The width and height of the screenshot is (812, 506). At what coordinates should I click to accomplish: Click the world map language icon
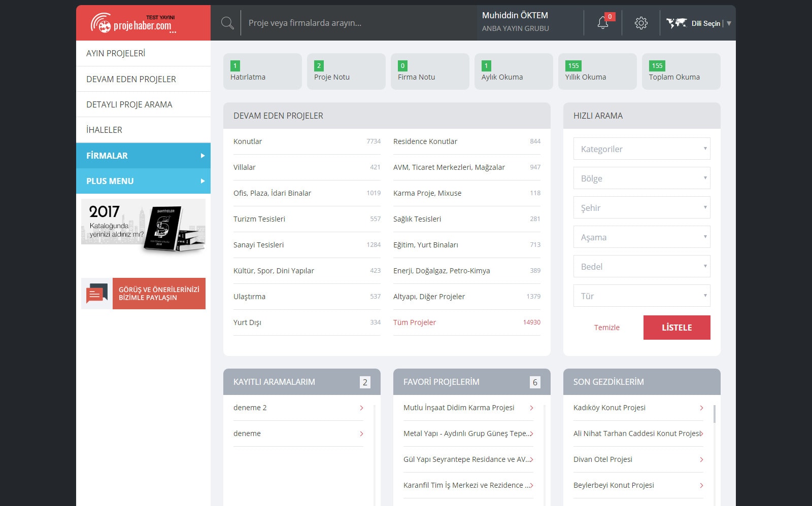(676, 23)
